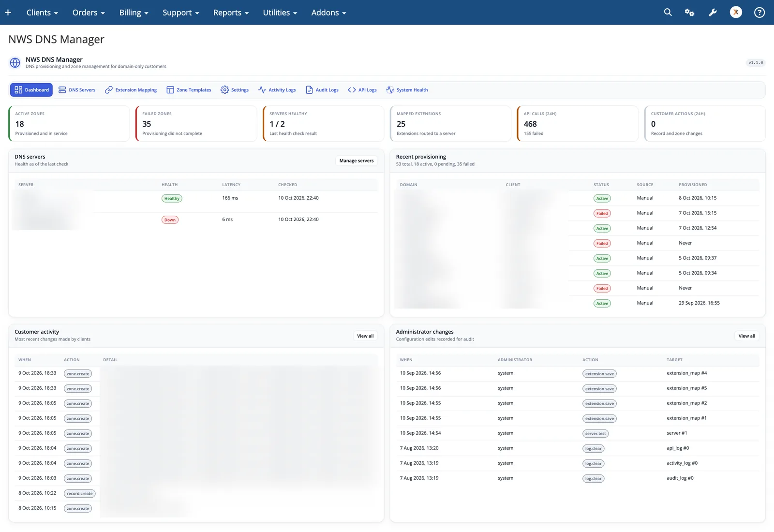Image resolution: width=774 pixels, height=532 pixels.
Task: Expand the Reports dropdown menu
Action: pyautogui.click(x=231, y=13)
